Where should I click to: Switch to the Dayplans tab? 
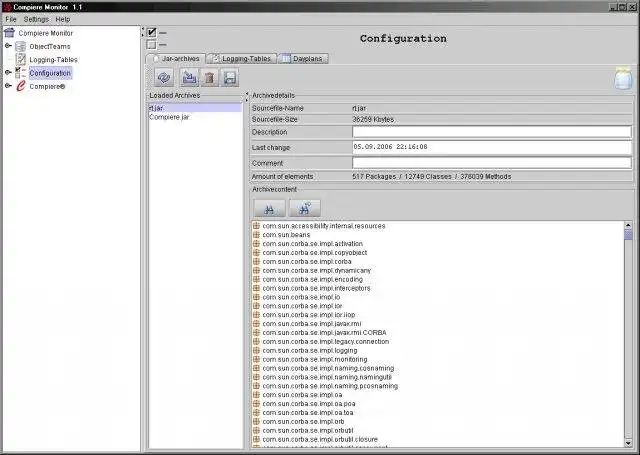coord(303,59)
